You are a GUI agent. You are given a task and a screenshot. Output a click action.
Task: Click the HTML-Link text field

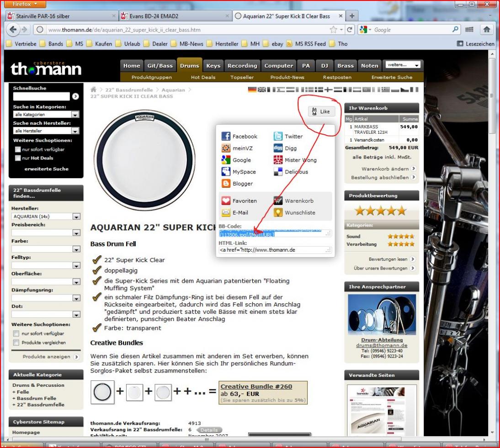point(275,250)
